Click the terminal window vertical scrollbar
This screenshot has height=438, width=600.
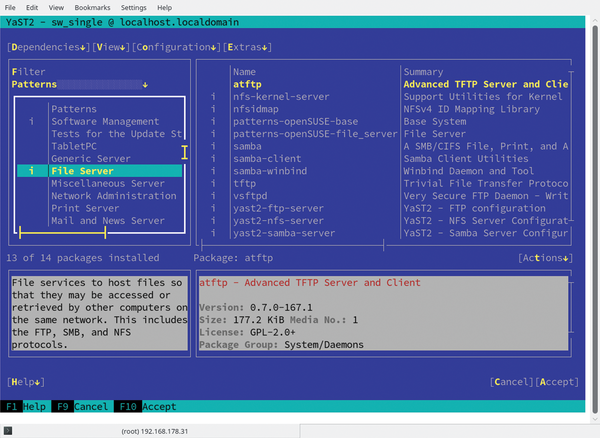(x=595, y=218)
